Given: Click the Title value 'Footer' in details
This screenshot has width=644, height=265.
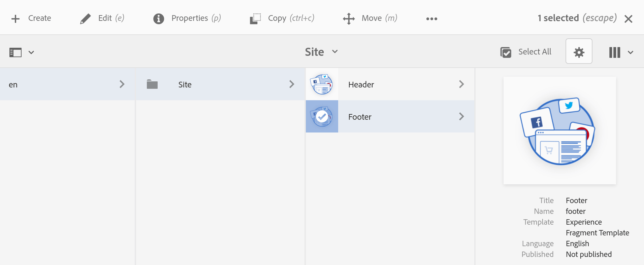Looking at the screenshot, I should click(x=576, y=200).
